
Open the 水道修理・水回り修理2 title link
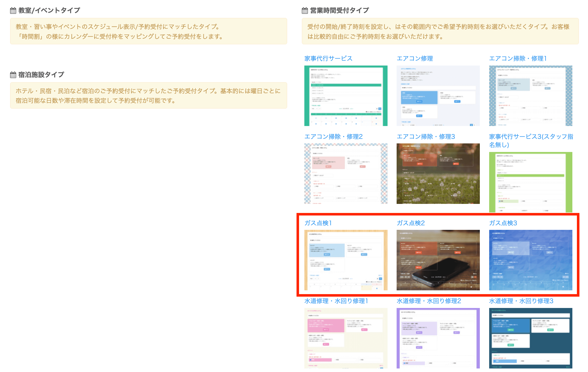(x=429, y=301)
